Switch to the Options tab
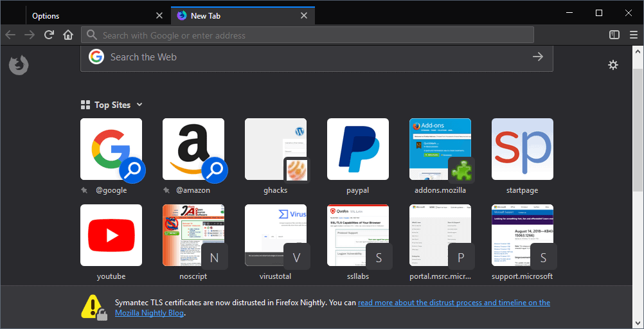 (97, 16)
